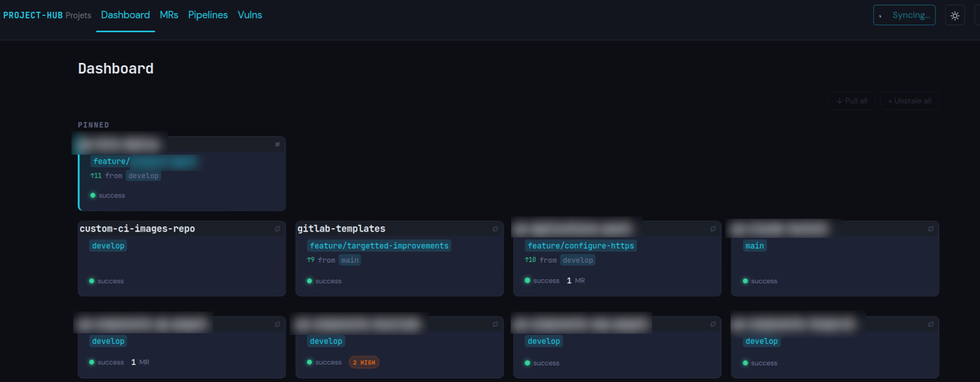Click the PROJECT-HUB logo

(x=33, y=15)
